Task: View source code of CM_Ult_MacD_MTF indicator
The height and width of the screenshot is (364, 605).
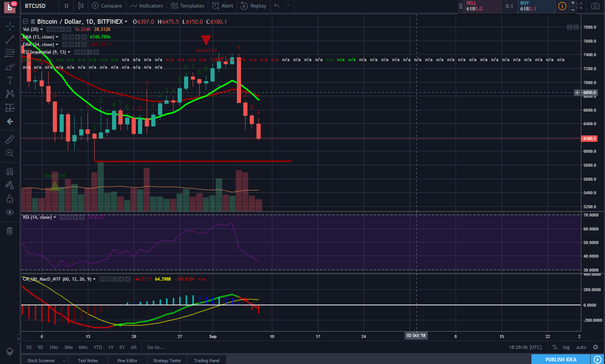Action: (x=115, y=279)
